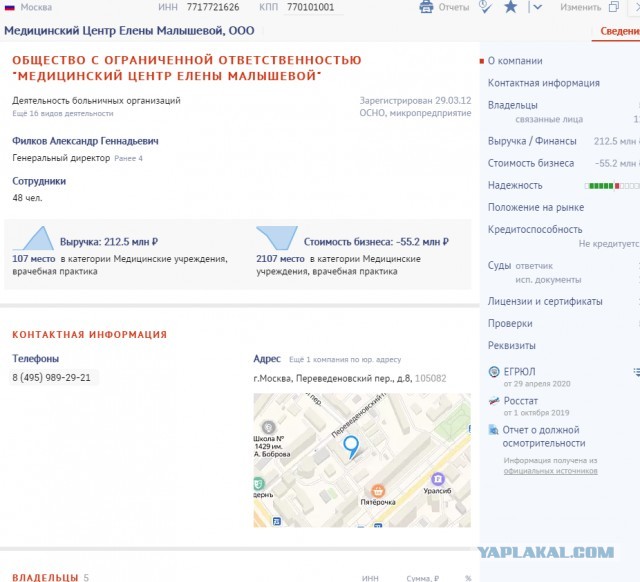Open Еще 1 компания по юр. адресу
Viewport: 640px width, 582px height.
click(x=345, y=360)
